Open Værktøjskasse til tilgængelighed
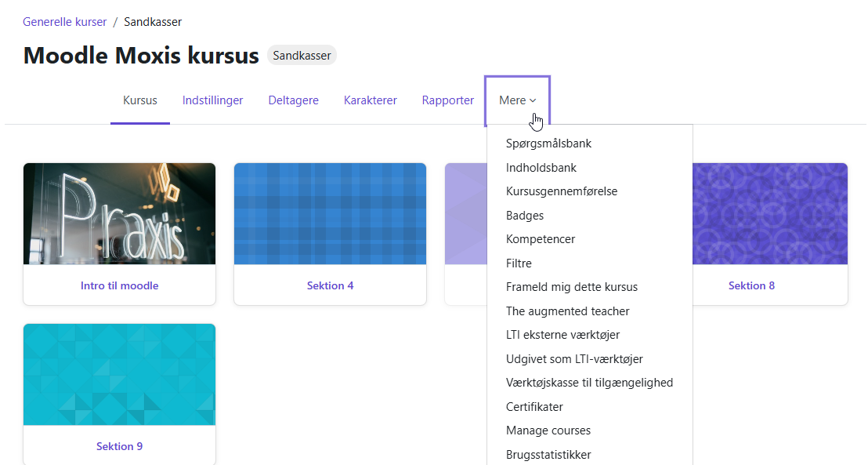Screen dimensions: 868x465 click(x=589, y=382)
